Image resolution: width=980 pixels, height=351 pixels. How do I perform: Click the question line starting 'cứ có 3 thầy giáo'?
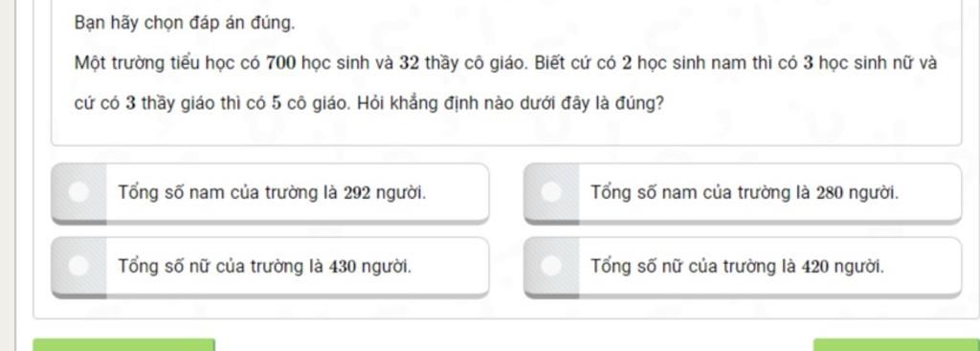tap(368, 103)
